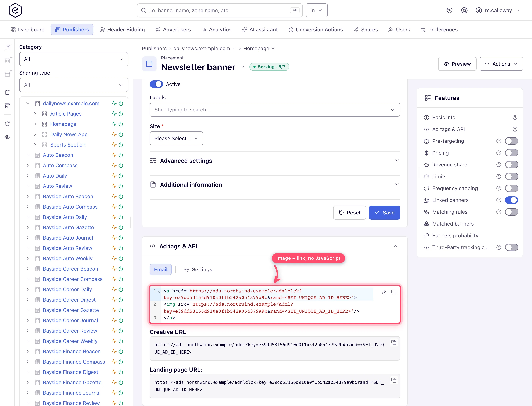
Task: Expand the Article Pages tree node
Action: pyautogui.click(x=35, y=114)
